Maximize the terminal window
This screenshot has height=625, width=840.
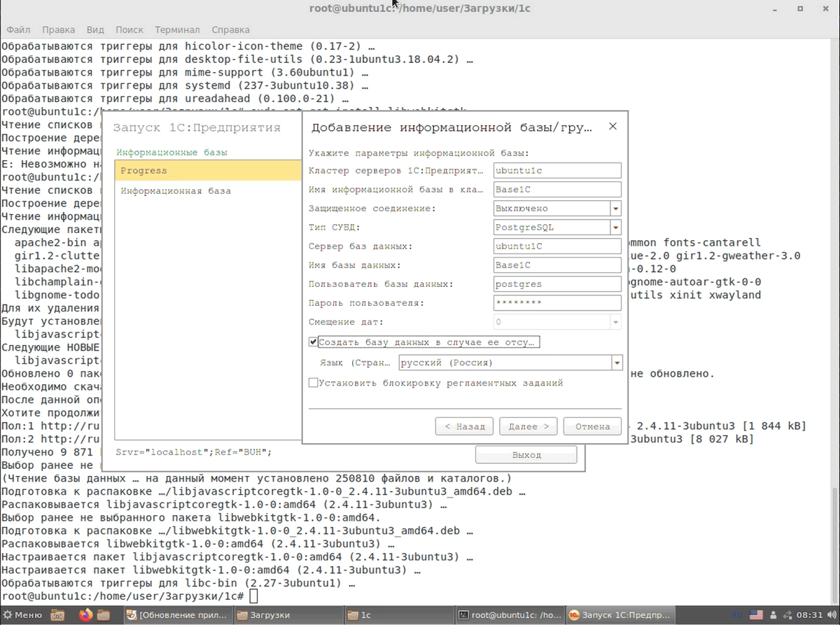800,8
